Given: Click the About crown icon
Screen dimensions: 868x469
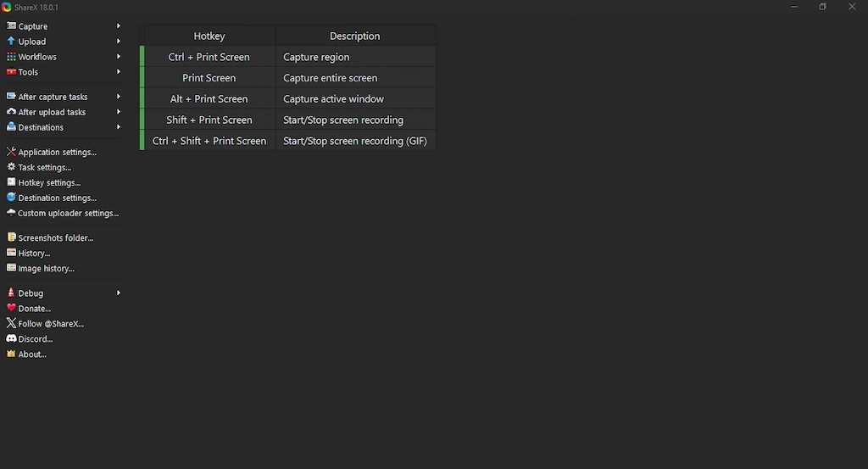Looking at the screenshot, I should point(11,354).
